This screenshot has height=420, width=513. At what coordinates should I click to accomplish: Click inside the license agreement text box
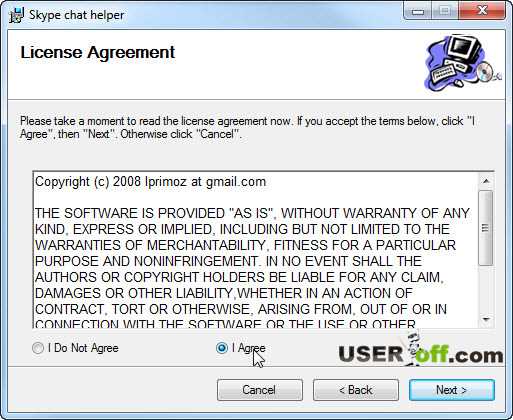tap(256, 250)
